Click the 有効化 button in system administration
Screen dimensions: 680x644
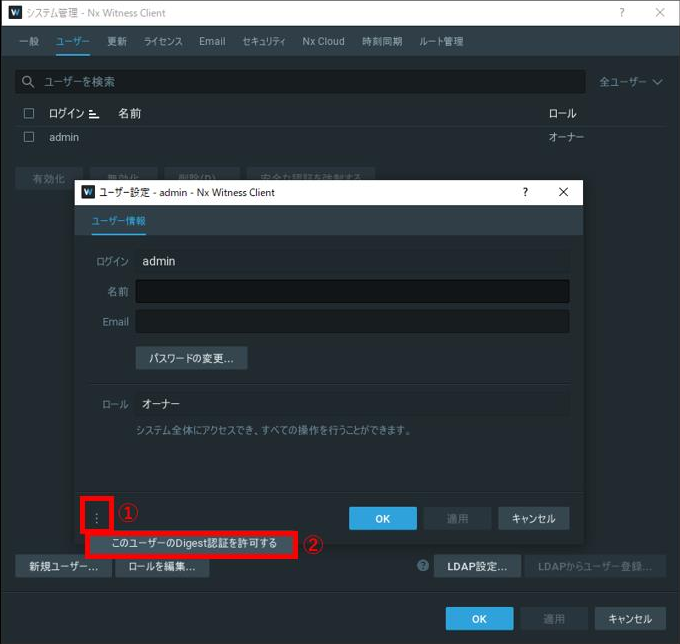coord(49,178)
